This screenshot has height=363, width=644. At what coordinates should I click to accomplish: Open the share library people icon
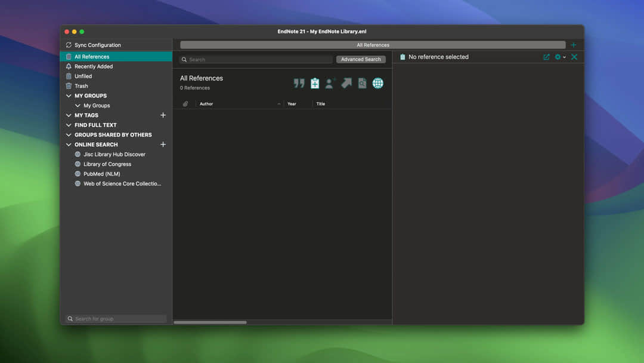coord(330,83)
